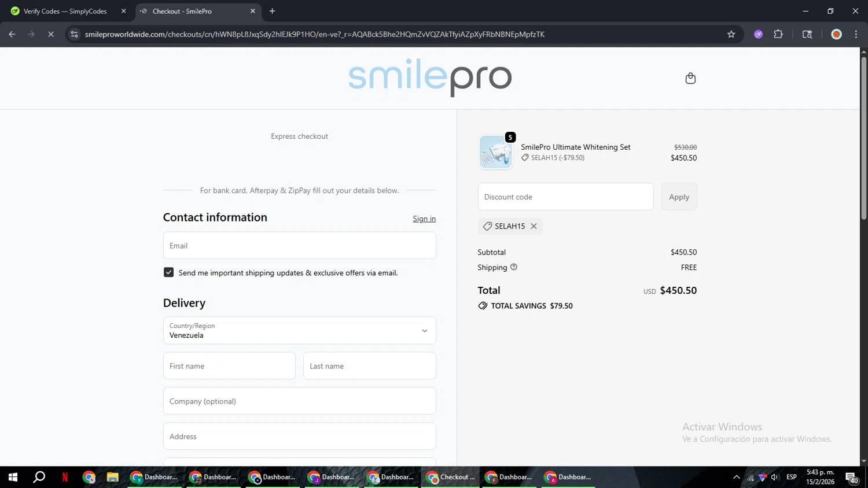868x488 pixels.
Task: Click the Express checkout heading
Action: pyautogui.click(x=299, y=136)
